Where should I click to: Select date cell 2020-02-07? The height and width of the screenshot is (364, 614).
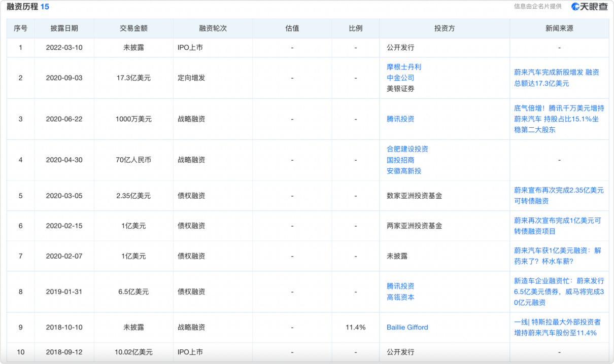(x=64, y=257)
